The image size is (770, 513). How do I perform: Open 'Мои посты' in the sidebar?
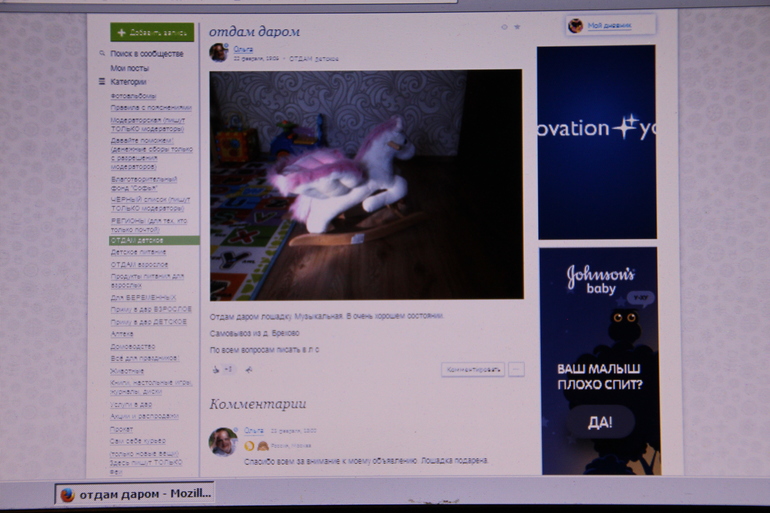click(x=129, y=68)
